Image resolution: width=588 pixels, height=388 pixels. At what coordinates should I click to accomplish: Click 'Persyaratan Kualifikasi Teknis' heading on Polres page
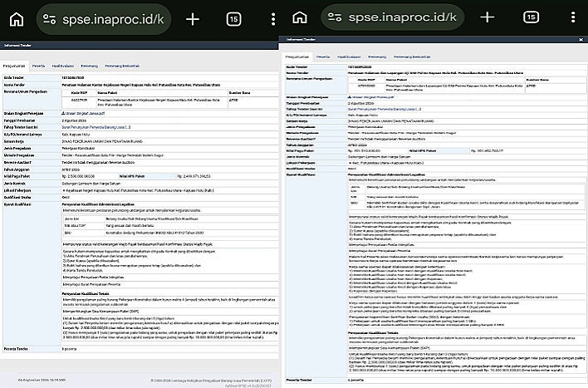tap(373, 333)
